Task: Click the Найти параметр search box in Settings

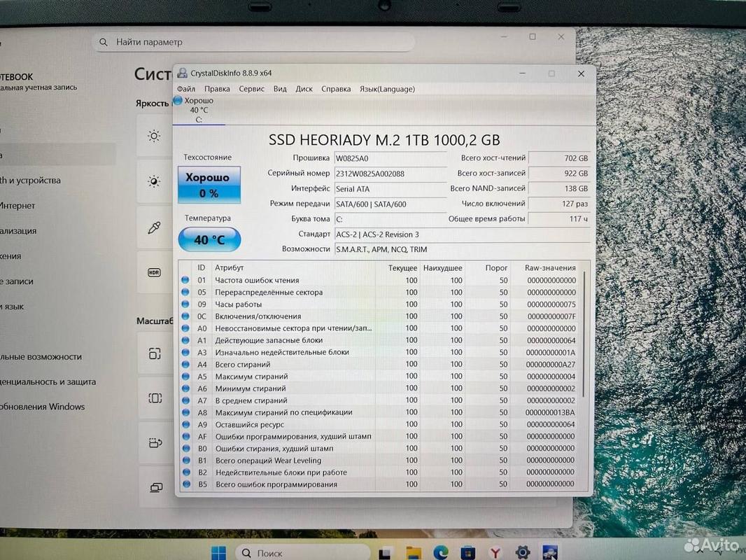Action: pos(253,42)
